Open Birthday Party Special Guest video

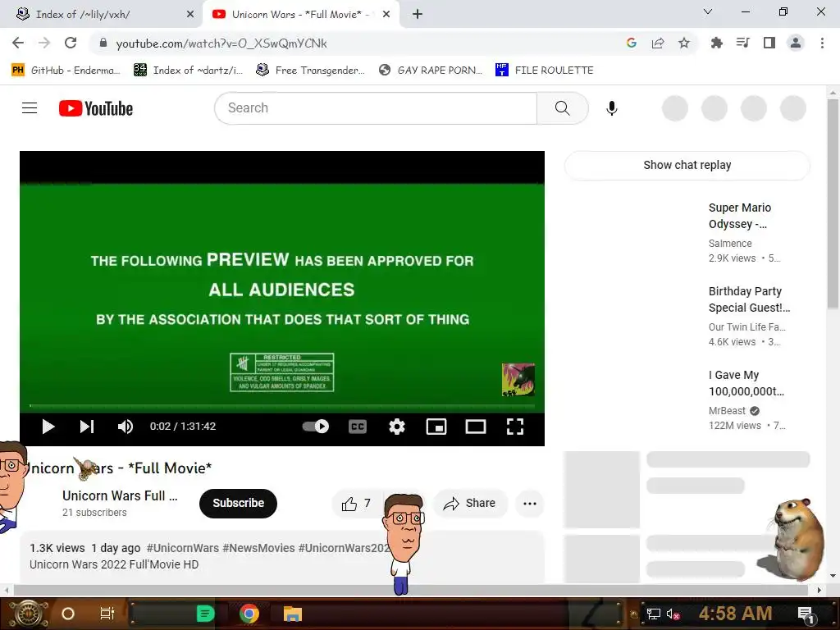pos(749,299)
